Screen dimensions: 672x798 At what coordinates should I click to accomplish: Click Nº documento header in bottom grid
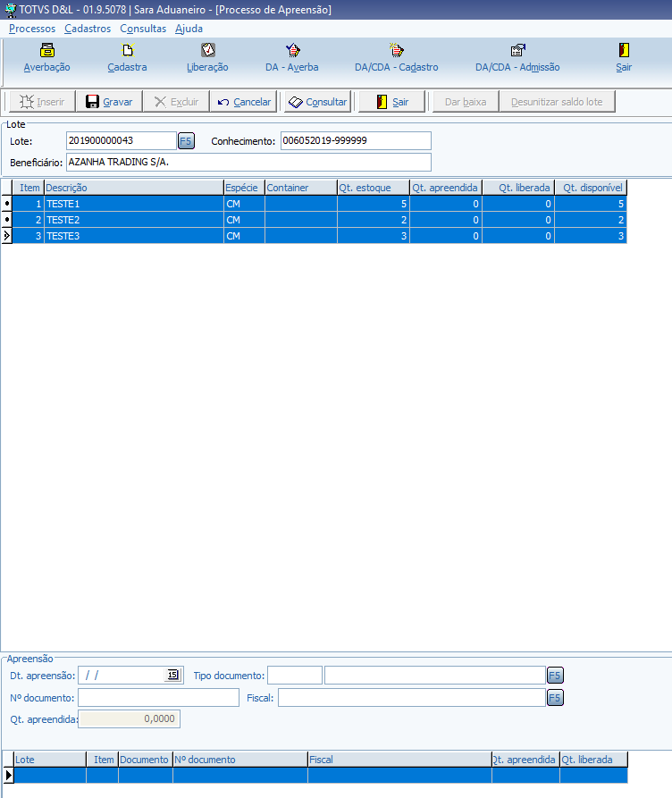[240, 760]
